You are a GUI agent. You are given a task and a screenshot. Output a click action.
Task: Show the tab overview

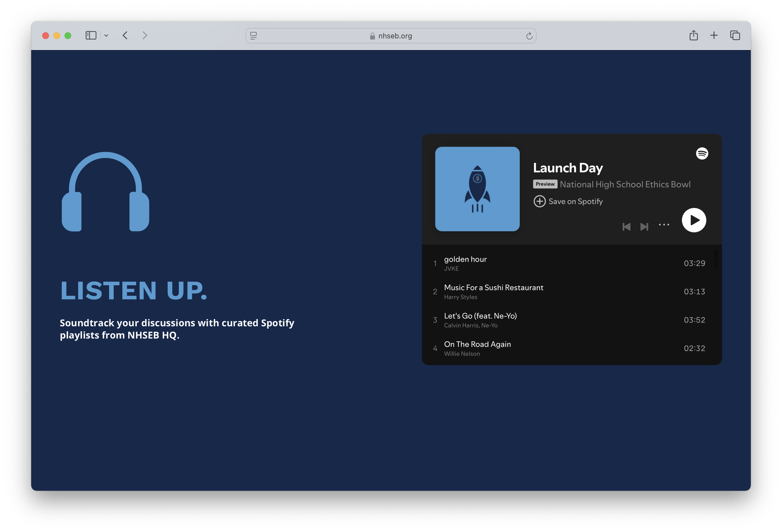click(734, 35)
